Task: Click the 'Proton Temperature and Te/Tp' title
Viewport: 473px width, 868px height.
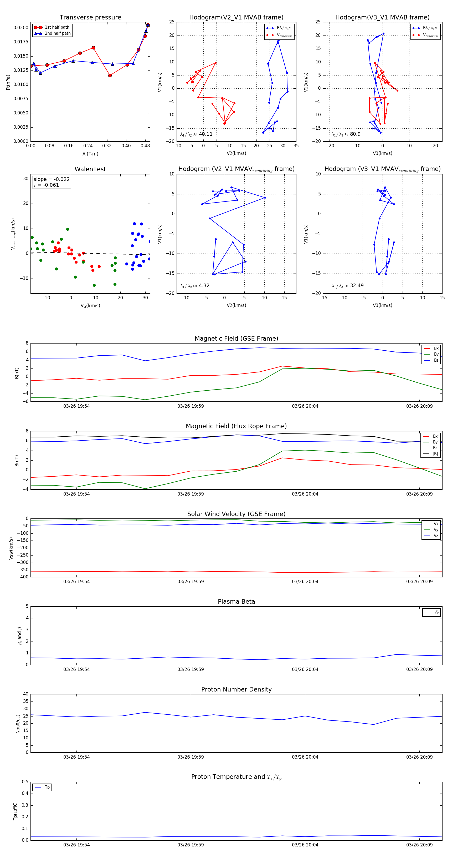Action: pyautogui.click(x=236, y=777)
